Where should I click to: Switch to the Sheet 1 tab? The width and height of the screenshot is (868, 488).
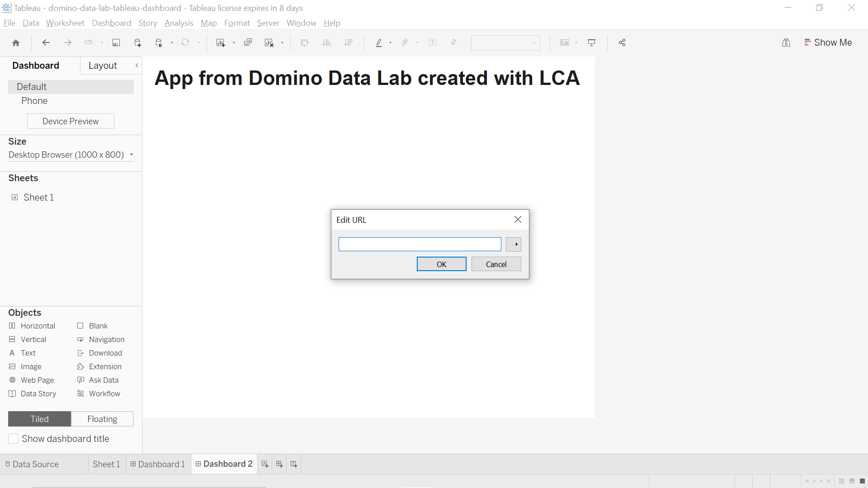coord(106,464)
